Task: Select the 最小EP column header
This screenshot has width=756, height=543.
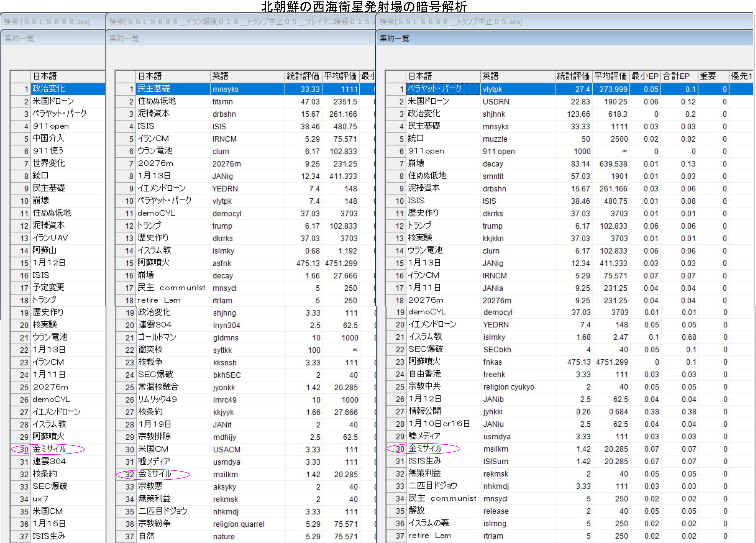Action: 645,76
